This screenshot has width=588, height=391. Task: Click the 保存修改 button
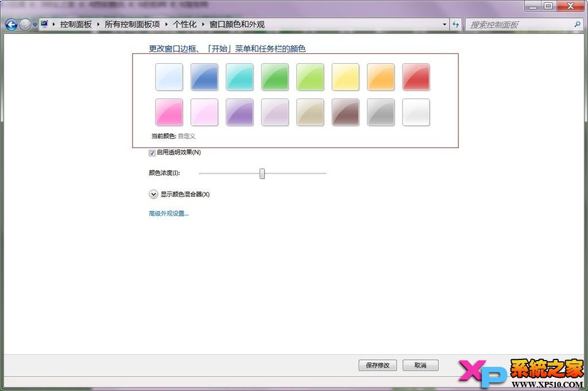tap(377, 365)
